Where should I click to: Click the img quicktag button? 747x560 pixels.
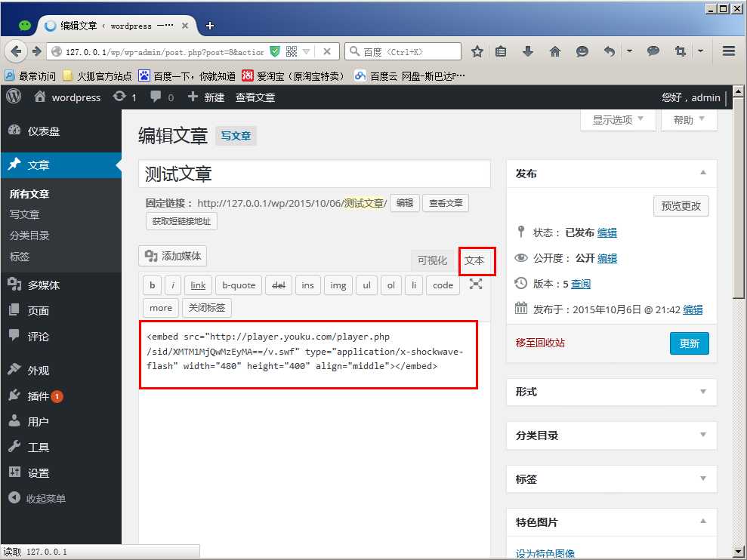click(338, 285)
